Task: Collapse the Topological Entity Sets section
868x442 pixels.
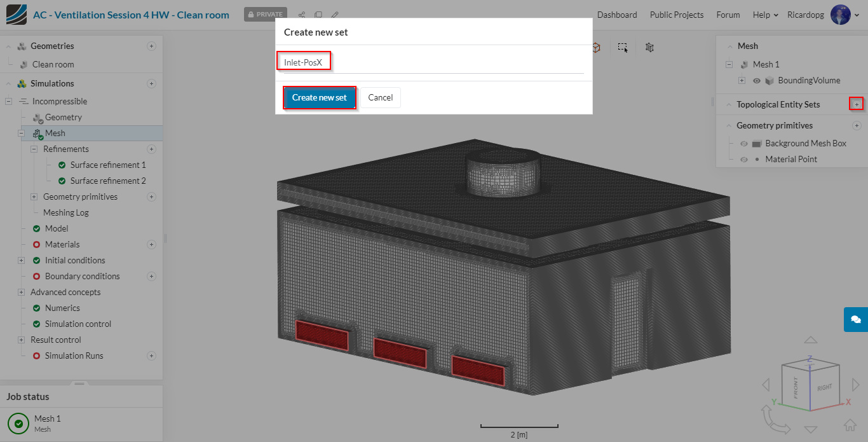Action: [728, 104]
